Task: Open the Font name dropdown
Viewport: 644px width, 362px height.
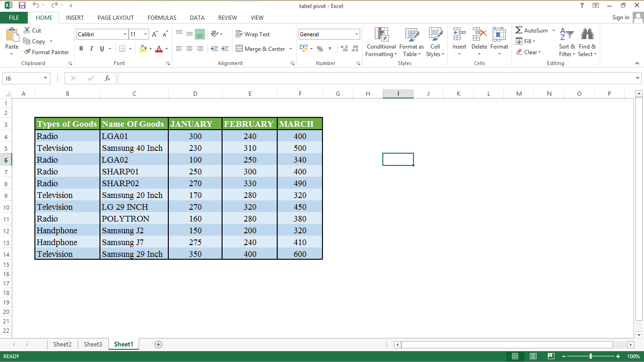Action: (x=124, y=34)
